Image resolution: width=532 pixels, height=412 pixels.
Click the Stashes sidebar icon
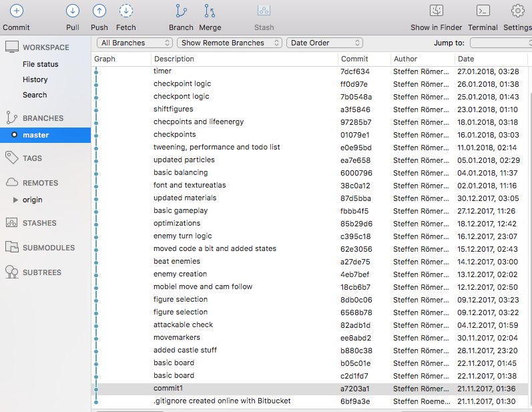point(11,222)
